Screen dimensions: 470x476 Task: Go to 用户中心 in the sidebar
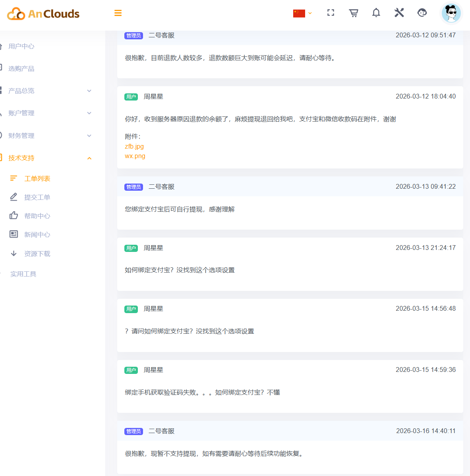coord(21,46)
